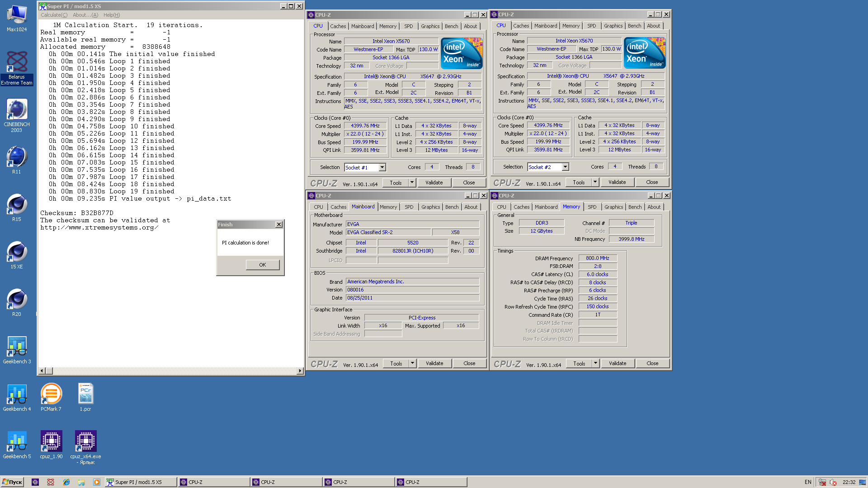This screenshot has width=868, height=488.
Task: Launch the R20 Cinebench shortcut
Action: pos(17,302)
